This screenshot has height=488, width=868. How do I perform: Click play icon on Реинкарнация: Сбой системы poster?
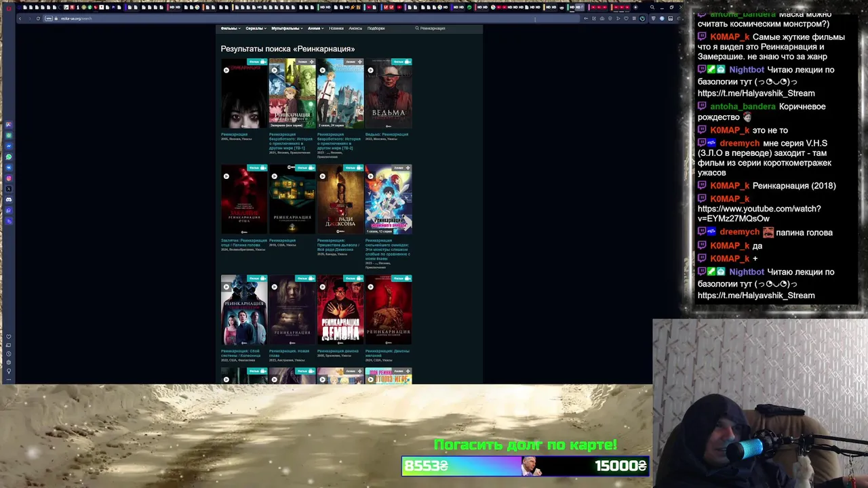(226, 287)
